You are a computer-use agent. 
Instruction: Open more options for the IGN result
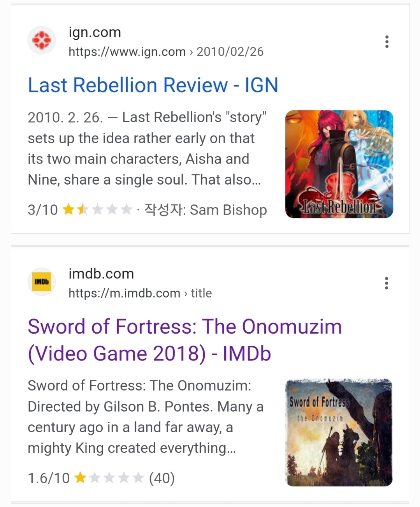pos(387,42)
